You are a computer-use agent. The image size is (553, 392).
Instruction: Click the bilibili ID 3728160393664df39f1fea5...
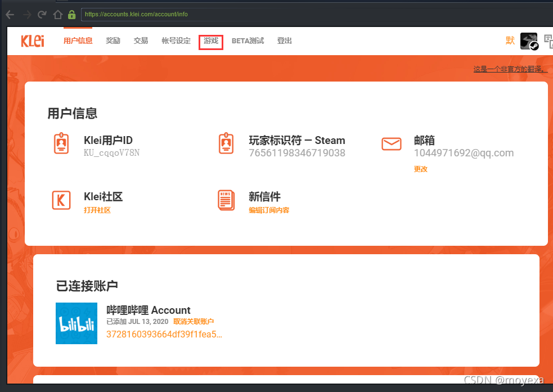(x=164, y=334)
